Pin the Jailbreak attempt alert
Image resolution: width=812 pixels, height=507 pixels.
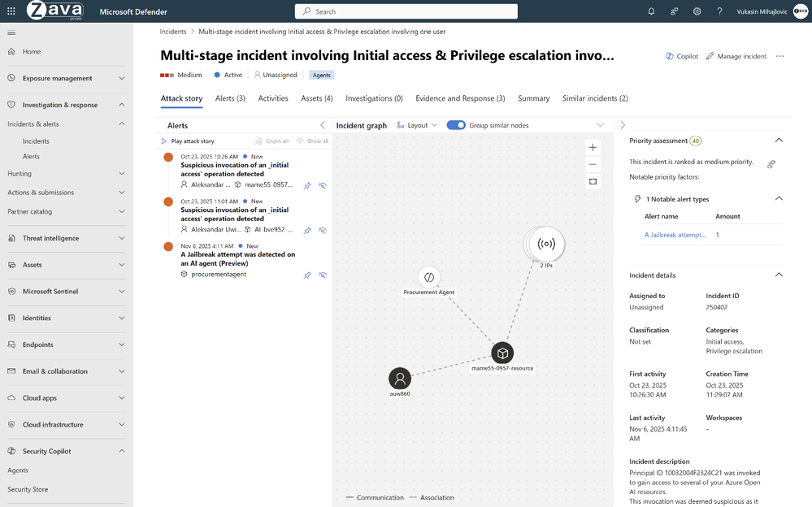click(306, 275)
